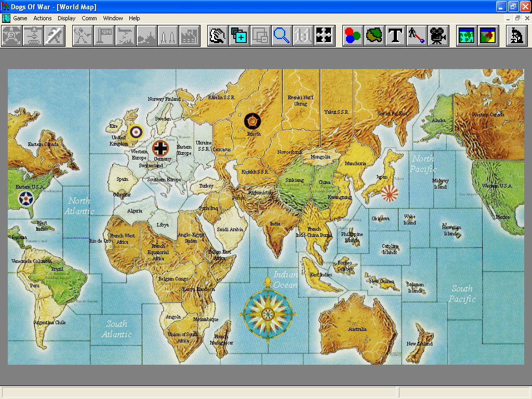Click the soldier with red line icon
The image size is (532, 399).
tap(417, 36)
